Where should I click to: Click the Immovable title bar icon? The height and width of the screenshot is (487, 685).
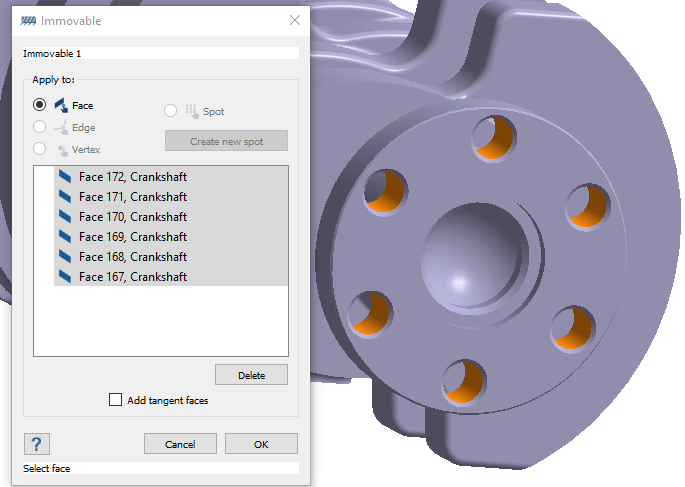(x=28, y=21)
